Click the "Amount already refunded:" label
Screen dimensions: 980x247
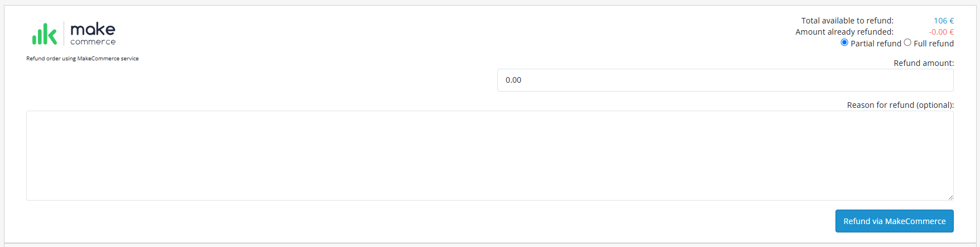(x=844, y=32)
